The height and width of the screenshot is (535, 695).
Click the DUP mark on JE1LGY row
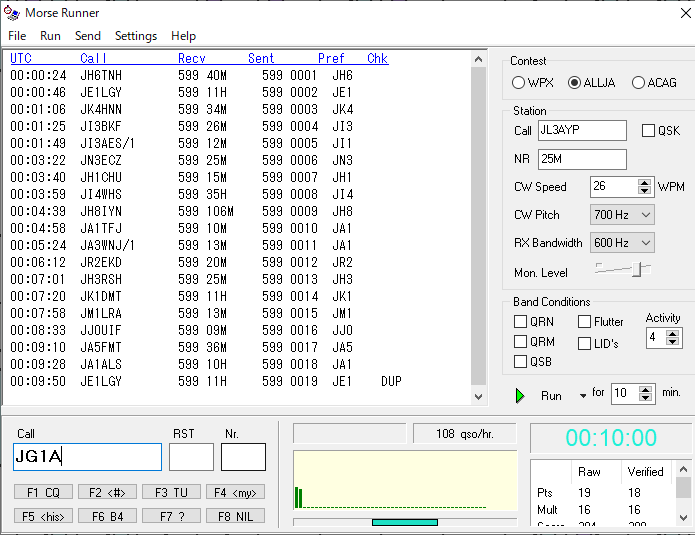click(391, 381)
